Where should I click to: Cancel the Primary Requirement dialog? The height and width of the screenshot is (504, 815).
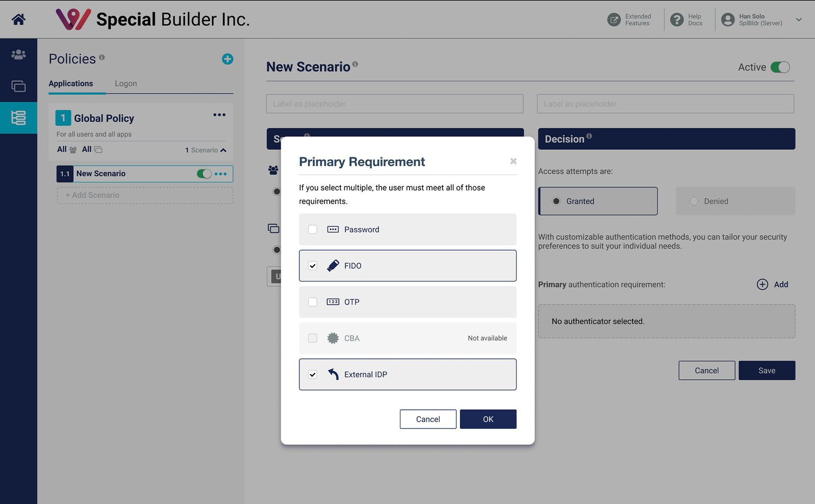(x=428, y=419)
